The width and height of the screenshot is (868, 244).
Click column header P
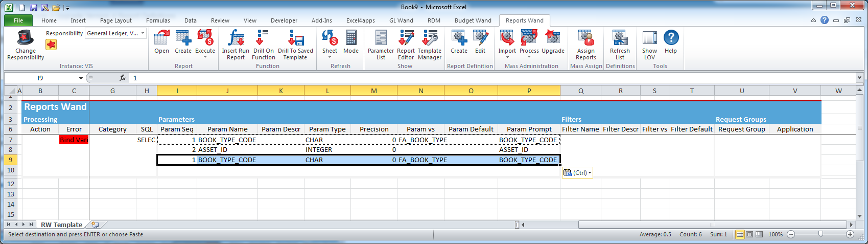click(529, 91)
